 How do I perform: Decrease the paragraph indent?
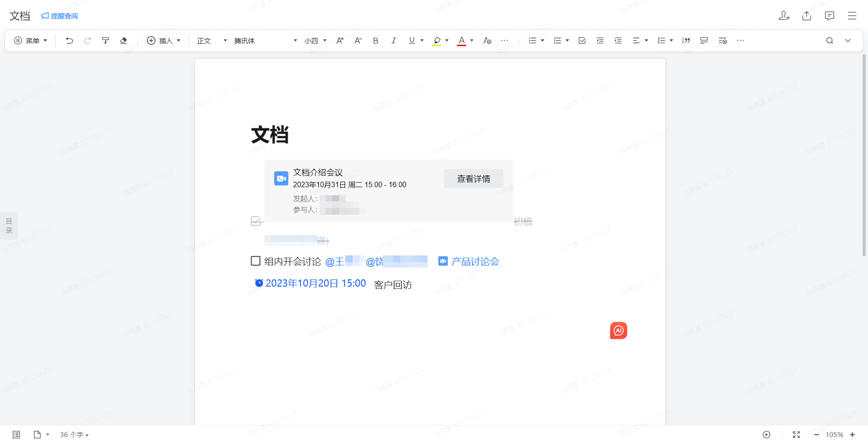coord(600,41)
